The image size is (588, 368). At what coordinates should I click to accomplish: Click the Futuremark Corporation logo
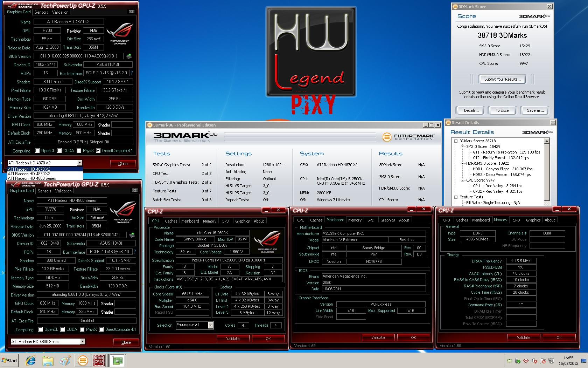point(408,137)
